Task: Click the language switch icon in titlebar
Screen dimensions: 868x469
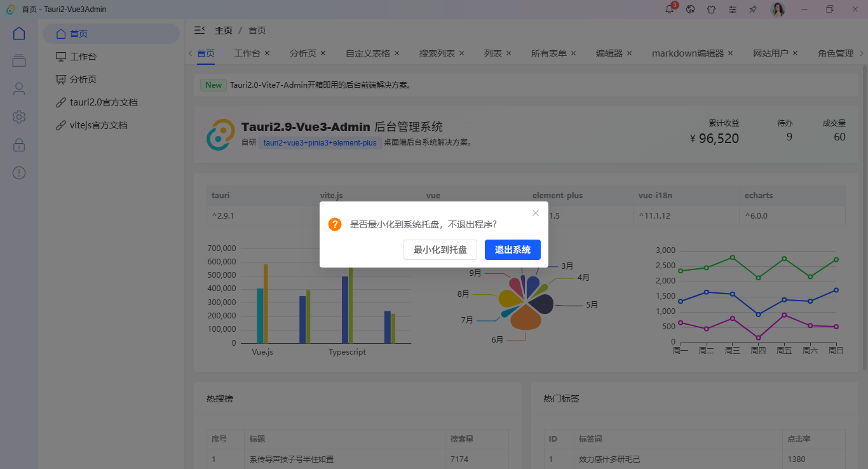Action: pos(690,10)
